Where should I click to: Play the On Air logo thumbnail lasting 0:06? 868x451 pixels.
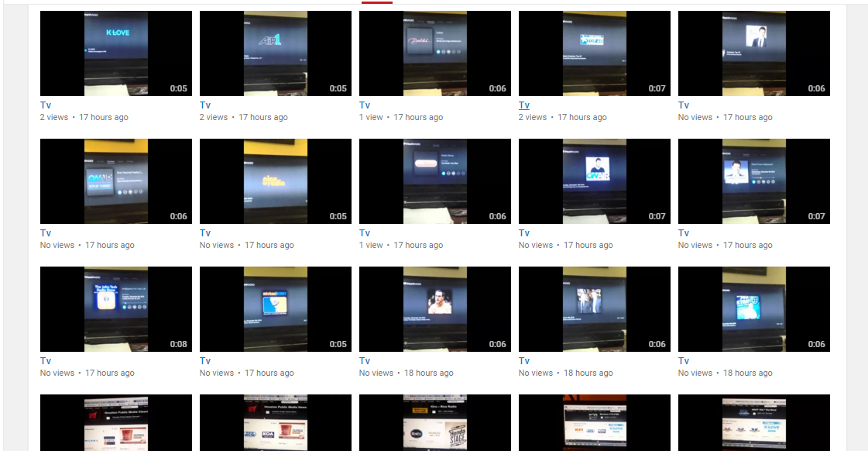click(x=116, y=181)
